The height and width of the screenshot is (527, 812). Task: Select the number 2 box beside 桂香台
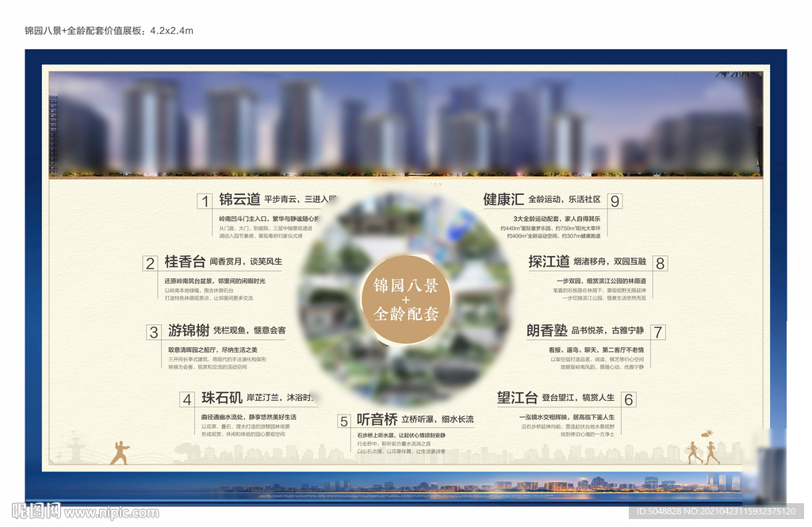pos(150,263)
